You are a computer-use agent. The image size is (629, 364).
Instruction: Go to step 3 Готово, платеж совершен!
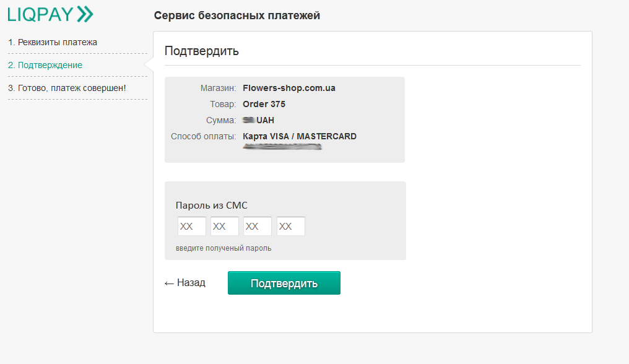(x=67, y=88)
